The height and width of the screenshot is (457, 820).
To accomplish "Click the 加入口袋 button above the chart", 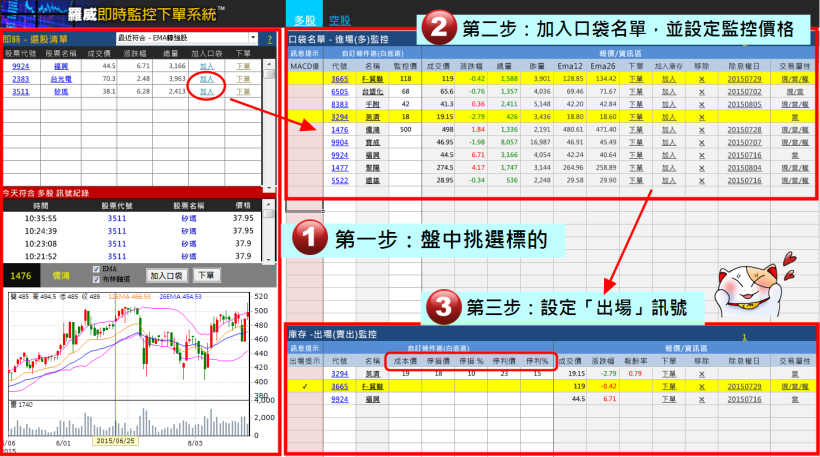I will (166, 276).
